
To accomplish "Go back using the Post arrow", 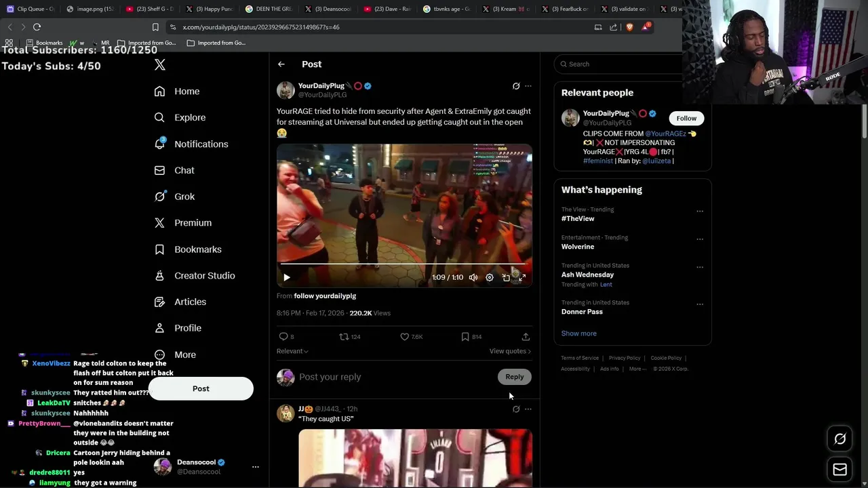I will [281, 64].
